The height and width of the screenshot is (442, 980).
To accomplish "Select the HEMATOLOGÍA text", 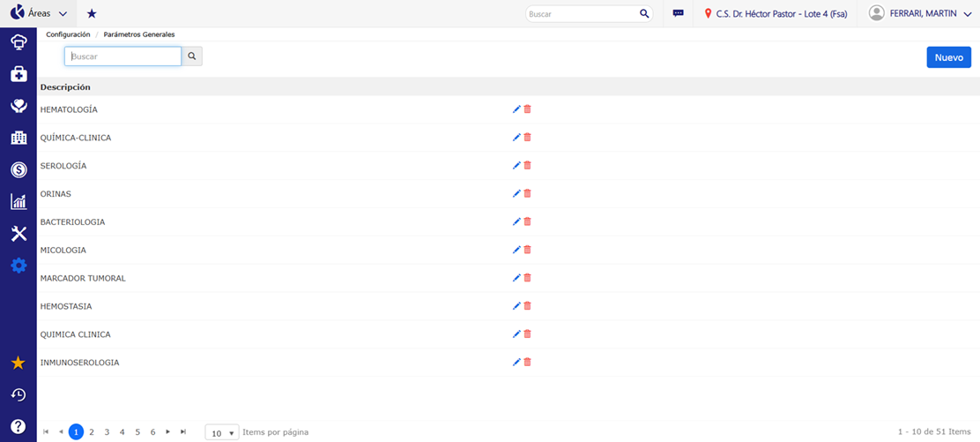I will click(69, 109).
